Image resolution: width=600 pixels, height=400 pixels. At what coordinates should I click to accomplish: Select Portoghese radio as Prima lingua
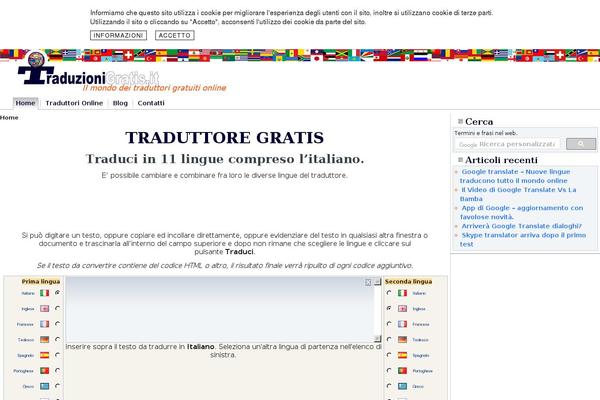coord(57,370)
